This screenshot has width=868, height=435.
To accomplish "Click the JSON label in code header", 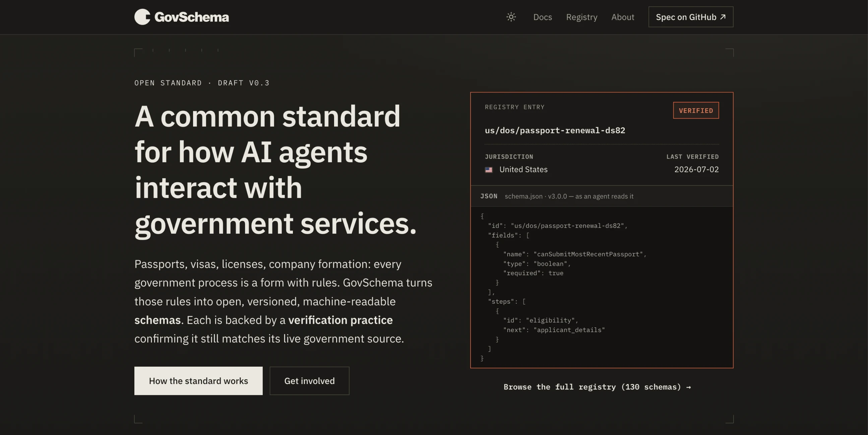I will coord(489,196).
